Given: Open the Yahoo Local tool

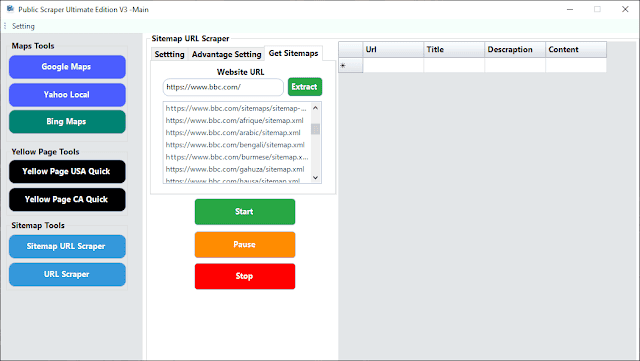Looking at the screenshot, I should click(67, 95).
